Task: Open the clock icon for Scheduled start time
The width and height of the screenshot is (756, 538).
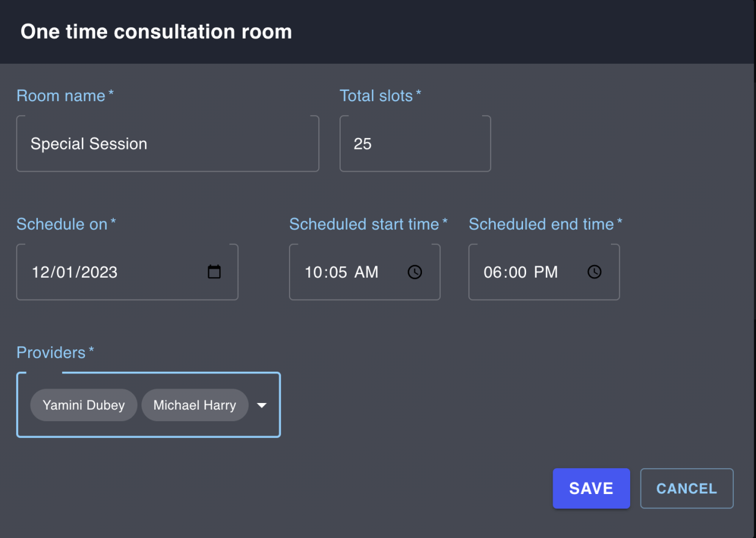Action: coord(415,272)
